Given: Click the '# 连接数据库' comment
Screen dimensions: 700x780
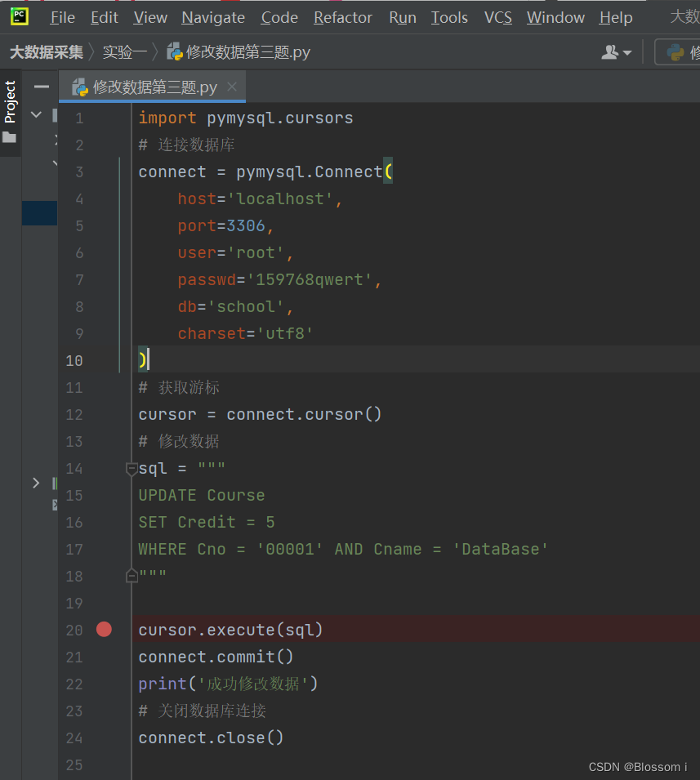Looking at the screenshot, I should [186, 145].
